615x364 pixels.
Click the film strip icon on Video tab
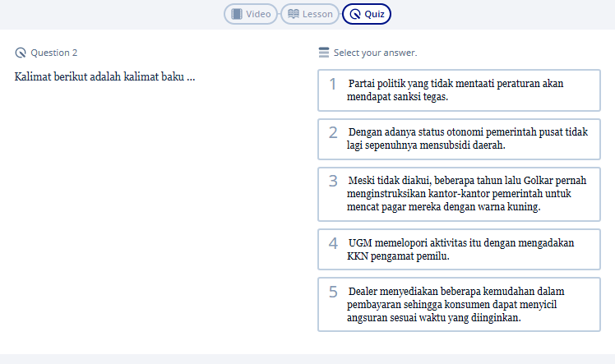pos(237,14)
